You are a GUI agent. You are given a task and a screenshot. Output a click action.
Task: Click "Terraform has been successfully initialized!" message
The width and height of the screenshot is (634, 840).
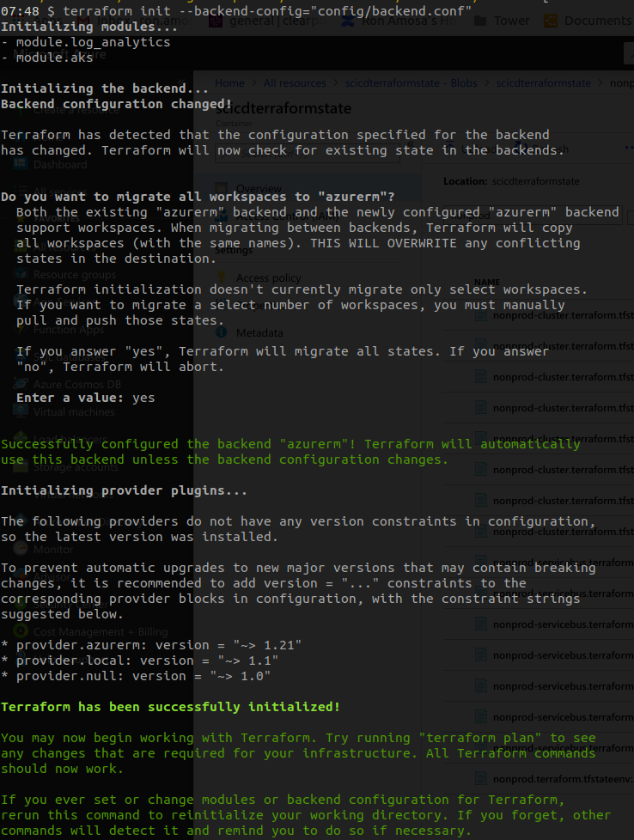click(170, 707)
